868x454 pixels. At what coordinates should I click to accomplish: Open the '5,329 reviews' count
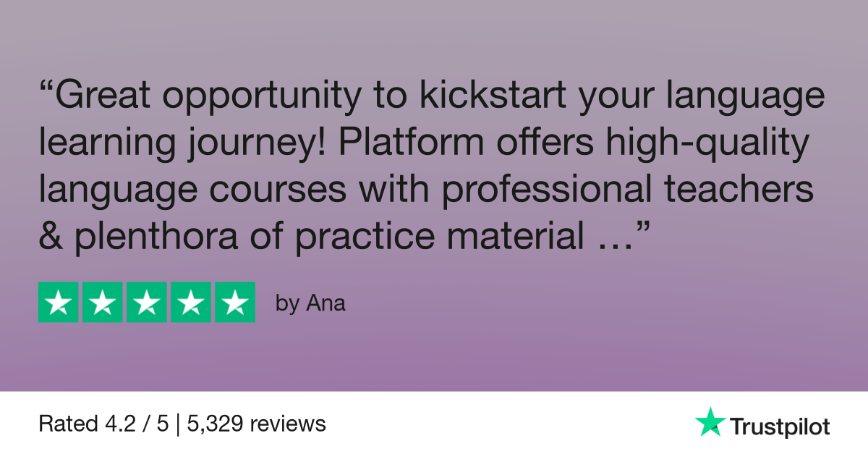click(x=256, y=424)
